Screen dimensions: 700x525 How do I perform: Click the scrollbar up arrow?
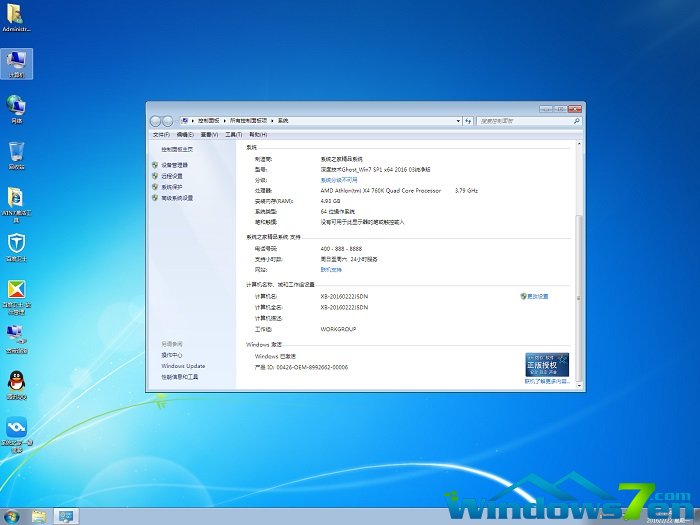click(x=579, y=144)
